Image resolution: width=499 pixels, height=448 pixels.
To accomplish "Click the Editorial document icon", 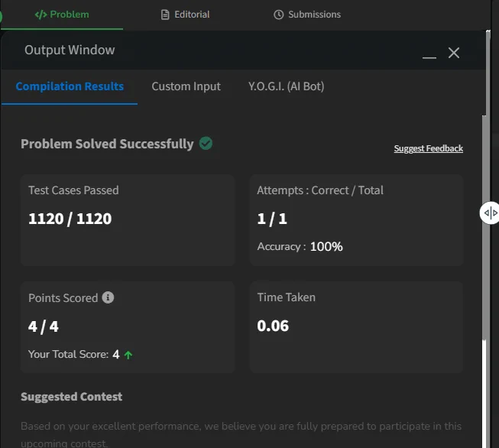I will (x=165, y=15).
